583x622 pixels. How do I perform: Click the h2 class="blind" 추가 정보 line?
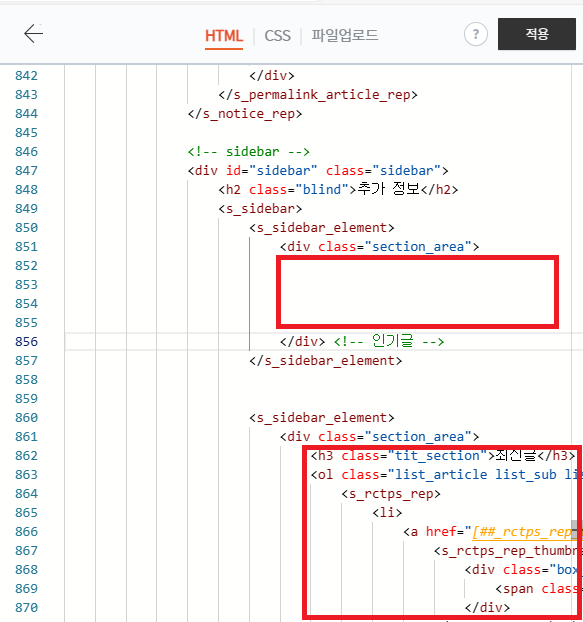pos(338,190)
